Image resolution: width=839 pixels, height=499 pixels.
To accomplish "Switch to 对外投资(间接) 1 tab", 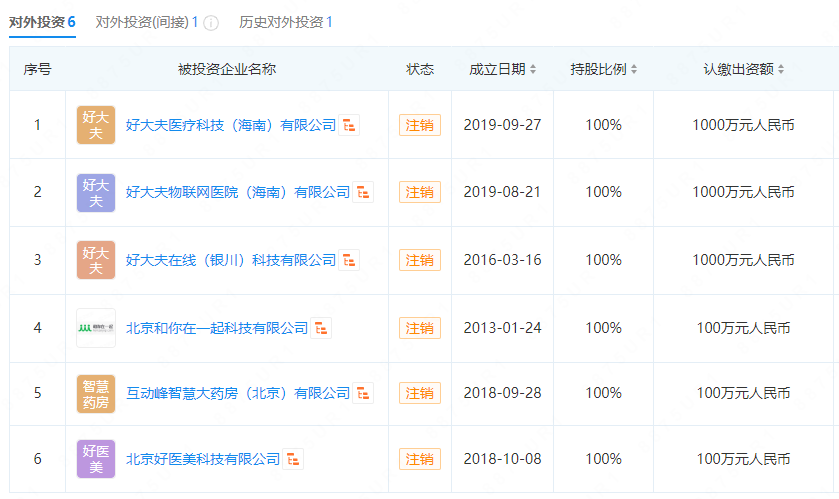I will [x=147, y=22].
